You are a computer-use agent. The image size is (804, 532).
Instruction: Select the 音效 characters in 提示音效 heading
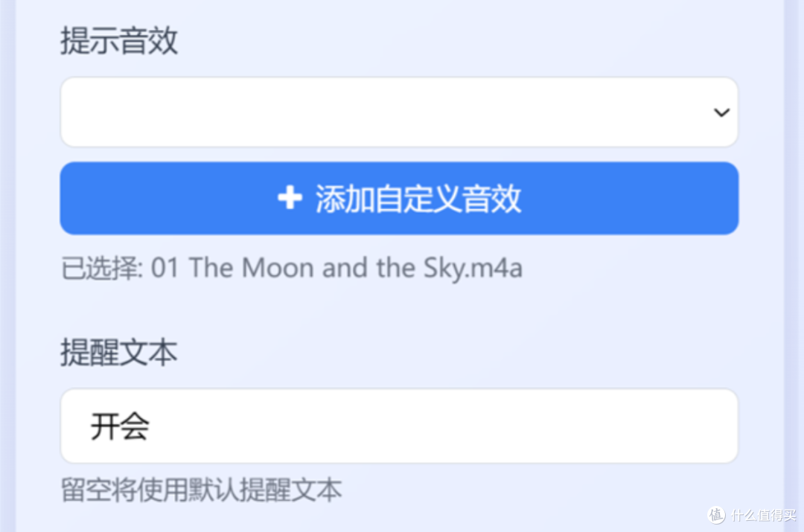tap(149, 40)
